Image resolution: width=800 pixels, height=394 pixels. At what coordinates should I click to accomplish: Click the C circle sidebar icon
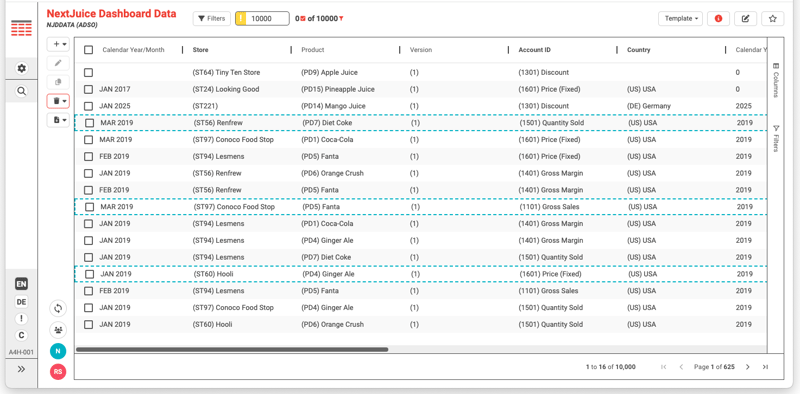point(21,335)
